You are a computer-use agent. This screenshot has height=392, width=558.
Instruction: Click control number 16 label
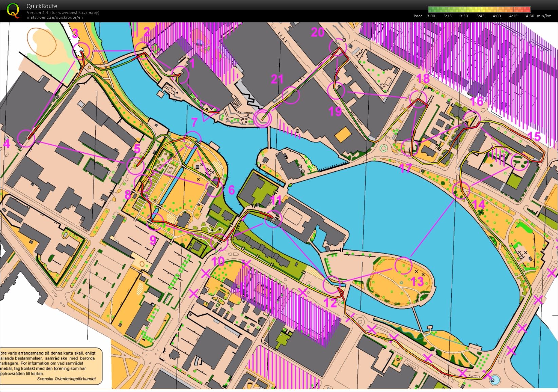476,101
